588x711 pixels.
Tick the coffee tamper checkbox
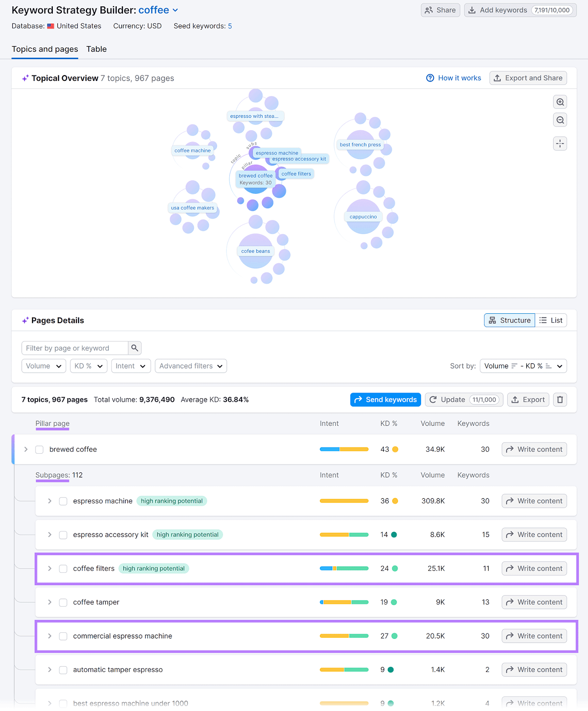[x=63, y=602]
